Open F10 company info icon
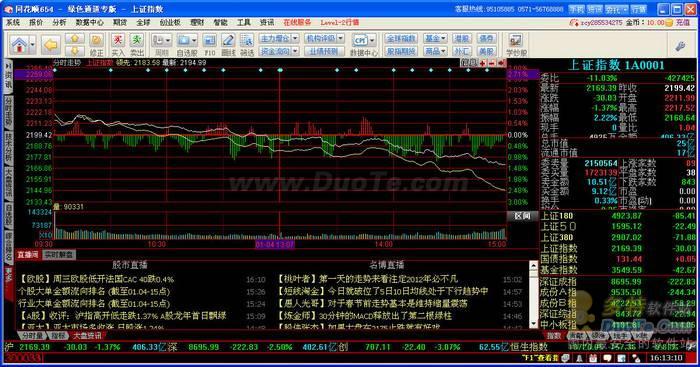 (209, 45)
